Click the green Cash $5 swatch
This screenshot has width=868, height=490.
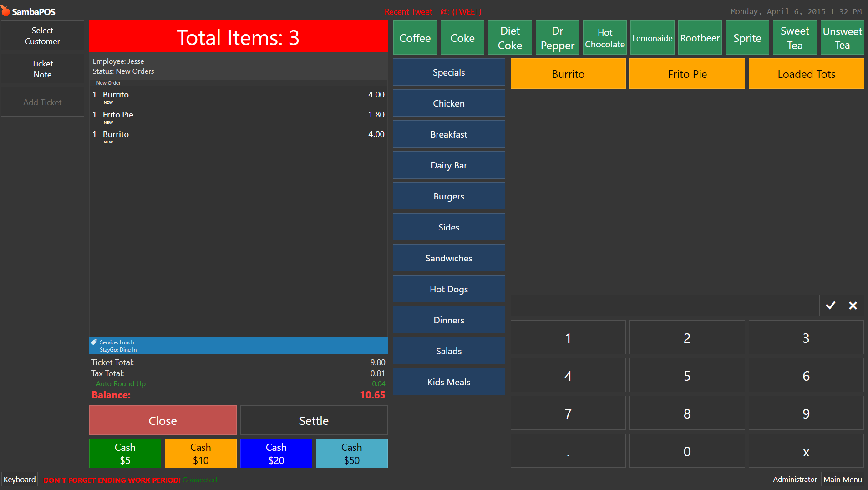(x=125, y=453)
